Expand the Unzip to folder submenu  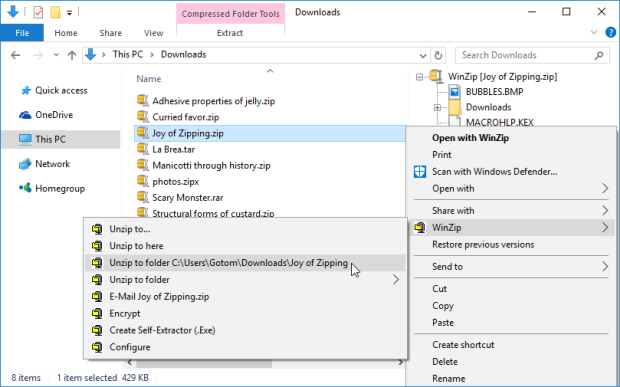(x=396, y=279)
